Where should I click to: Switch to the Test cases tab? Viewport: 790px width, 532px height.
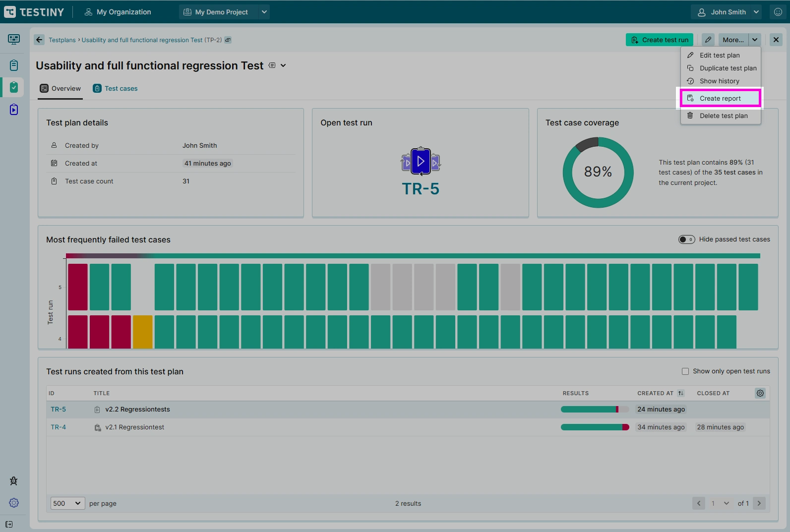(116, 88)
